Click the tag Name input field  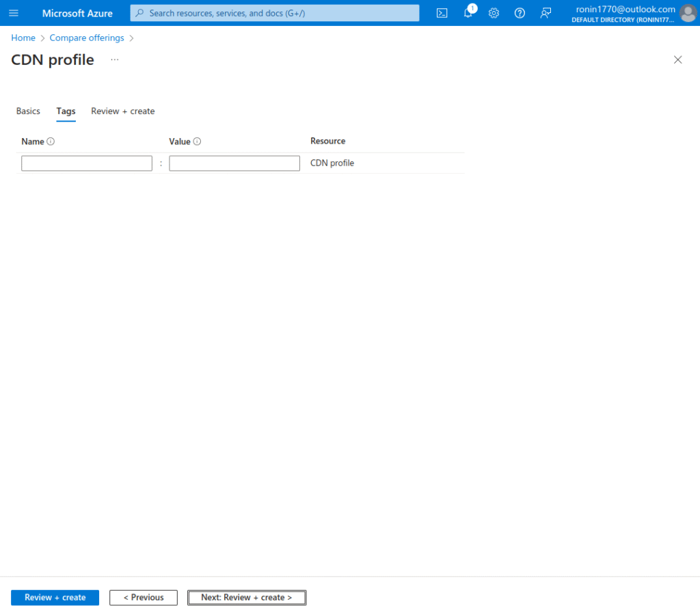[x=87, y=163]
